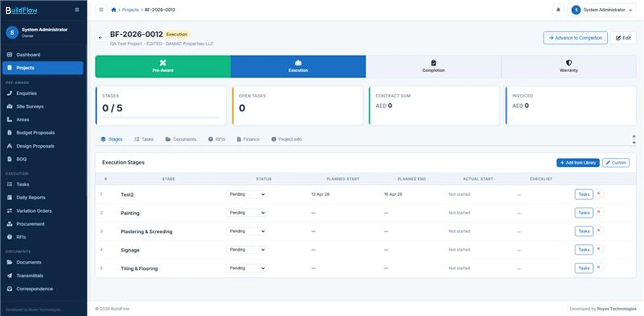The image size is (644, 316).
Task: Open Variation Orders from the sidebar
Action: (x=34, y=211)
